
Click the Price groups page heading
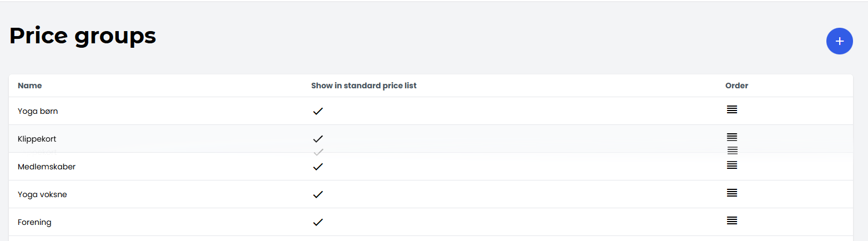coord(83,36)
